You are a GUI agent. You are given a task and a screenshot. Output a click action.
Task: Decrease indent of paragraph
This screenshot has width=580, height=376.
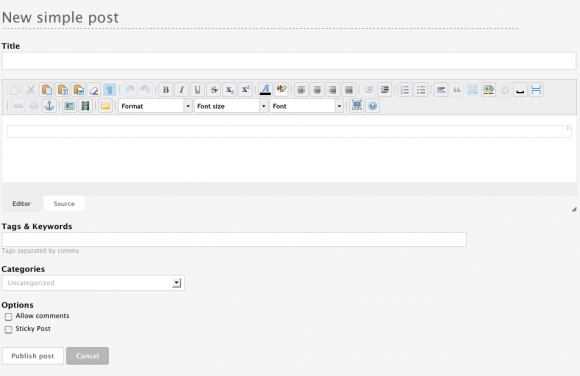(369, 90)
